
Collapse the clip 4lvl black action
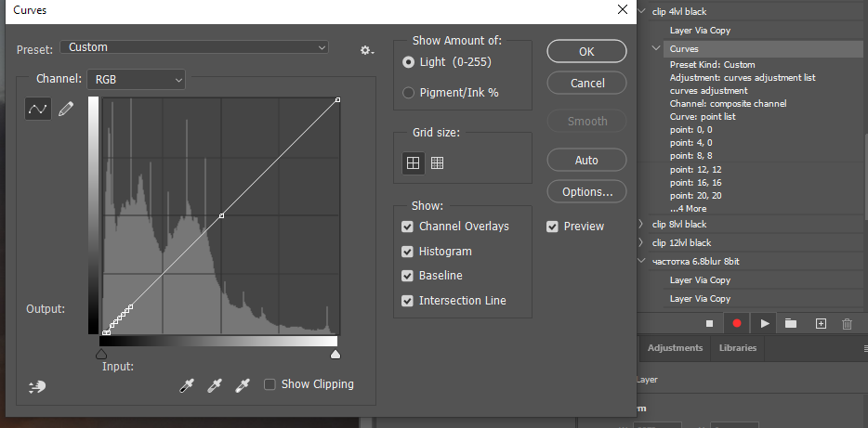[641, 11]
